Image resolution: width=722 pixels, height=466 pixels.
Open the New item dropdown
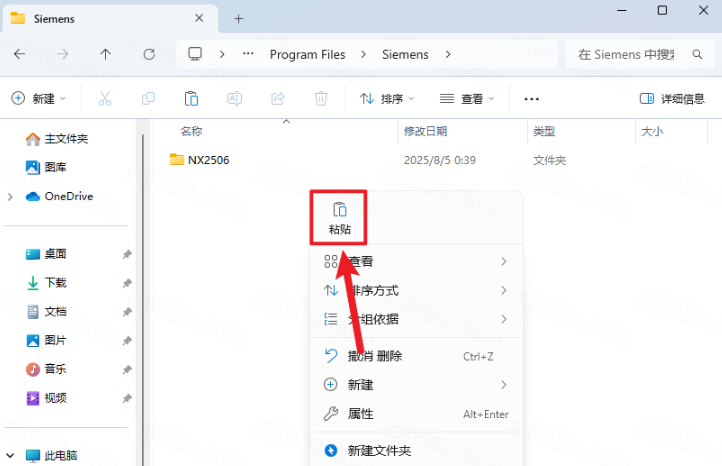pyautogui.click(x=38, y=98)
